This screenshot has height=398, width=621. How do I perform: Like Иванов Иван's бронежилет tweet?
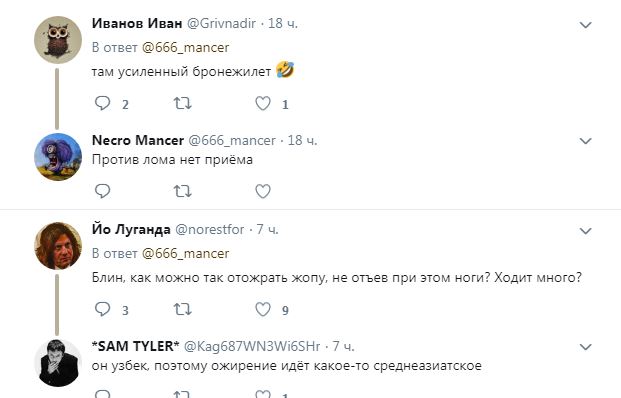click(263, 104)
